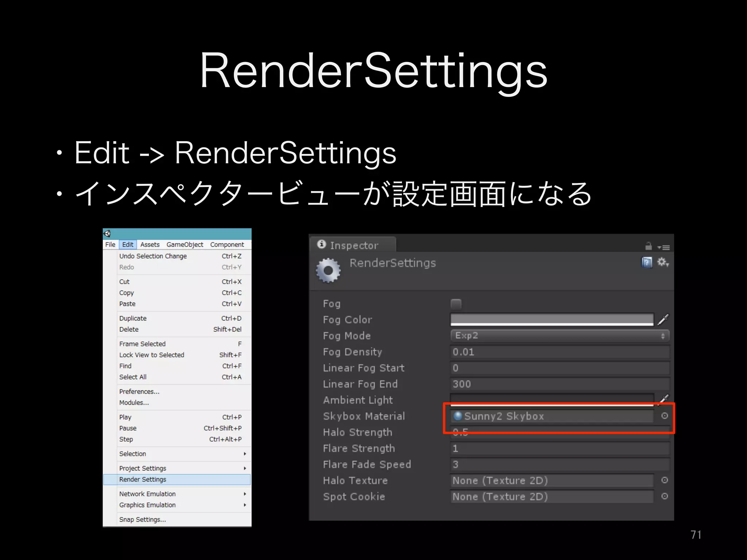The width and height of the screenshot is (747, 560).
Task: Open the Fog Mode Exp2 dropdown
Action: [x=560, y=335]
